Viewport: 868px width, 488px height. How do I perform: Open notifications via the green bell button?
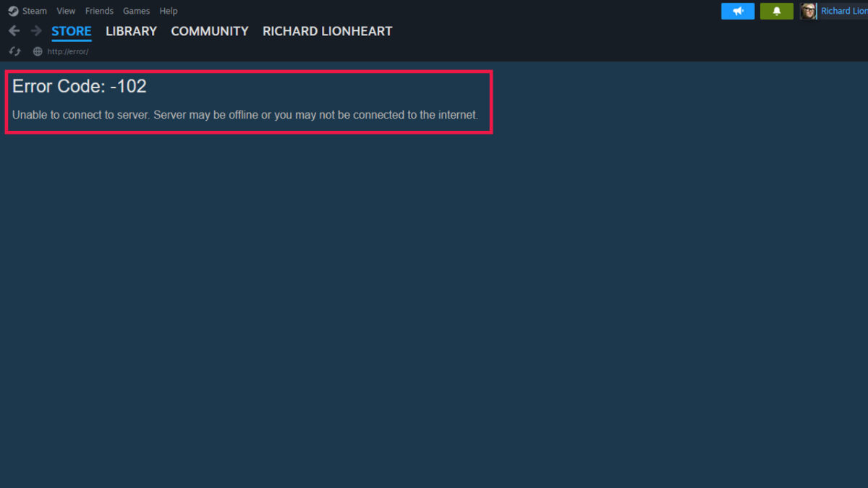pyautogui.click(x=777, y=11)
